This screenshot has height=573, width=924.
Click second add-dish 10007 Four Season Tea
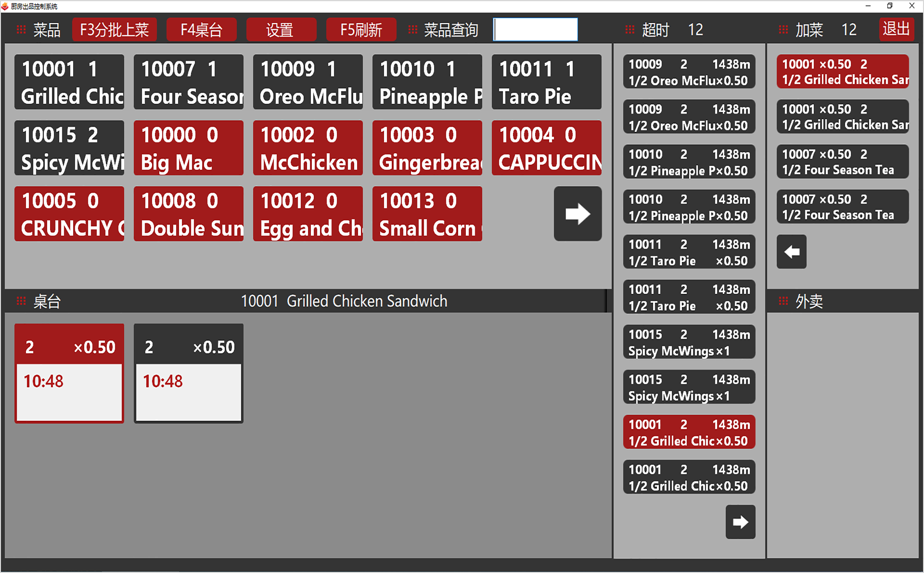coord(843,207)
